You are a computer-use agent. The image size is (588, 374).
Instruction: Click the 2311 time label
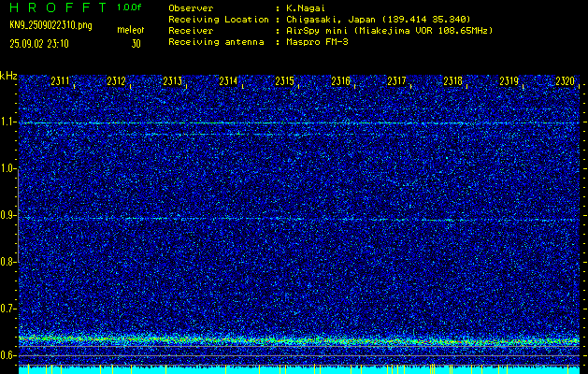point(61,81)
